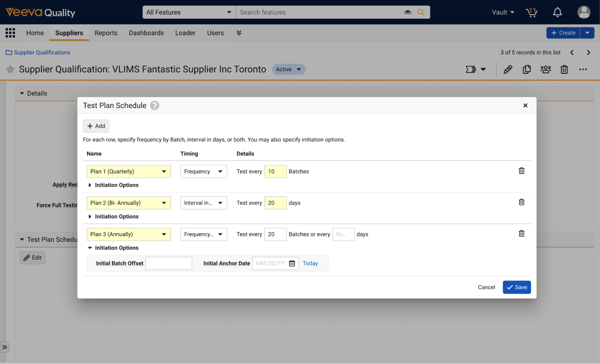Click the pencil edit record icon
This screenshot has width=600, height=364.
pos(508,69)
